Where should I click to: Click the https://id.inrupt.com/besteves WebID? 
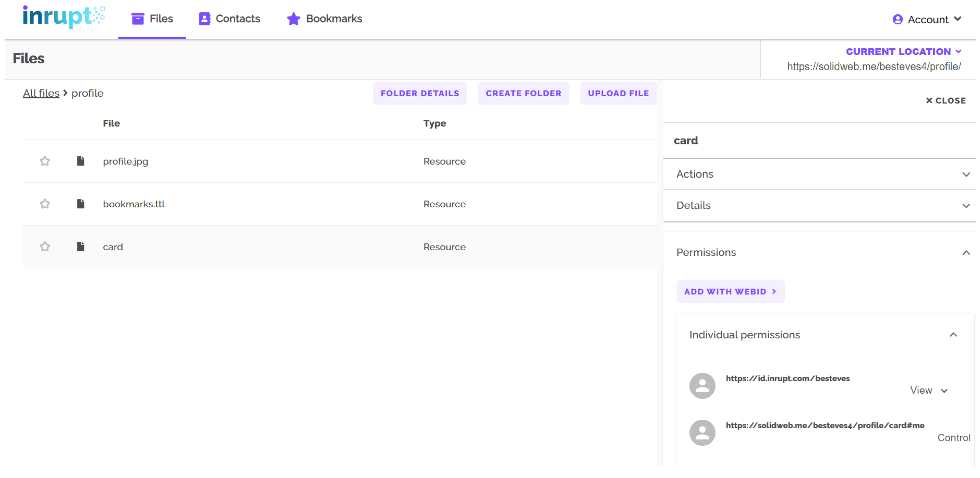(x=788, y=378)
